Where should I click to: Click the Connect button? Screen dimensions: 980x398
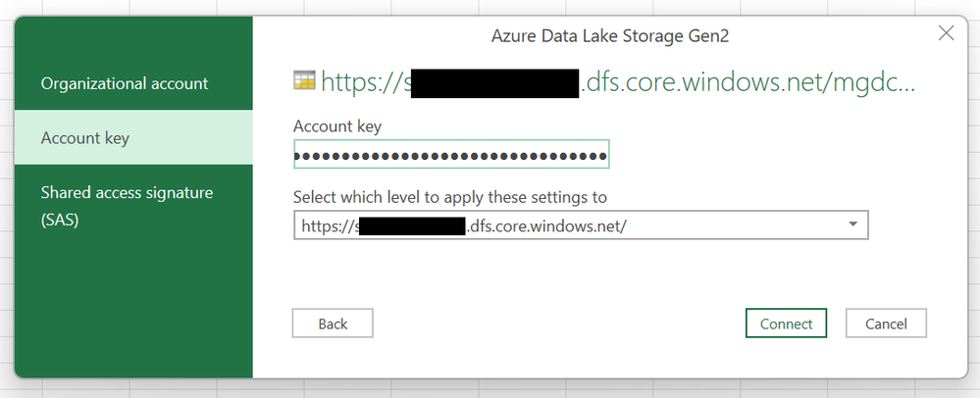pos(786,323)
